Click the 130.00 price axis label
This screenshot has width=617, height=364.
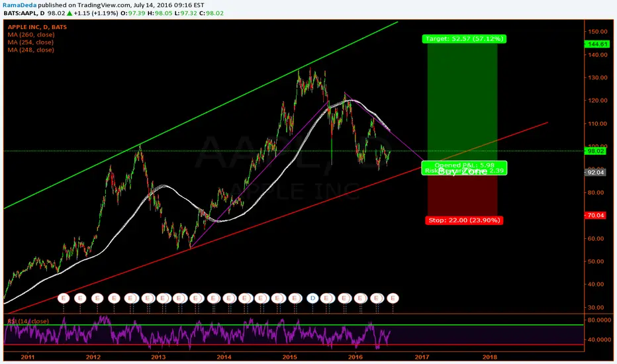tap(598, 77)
